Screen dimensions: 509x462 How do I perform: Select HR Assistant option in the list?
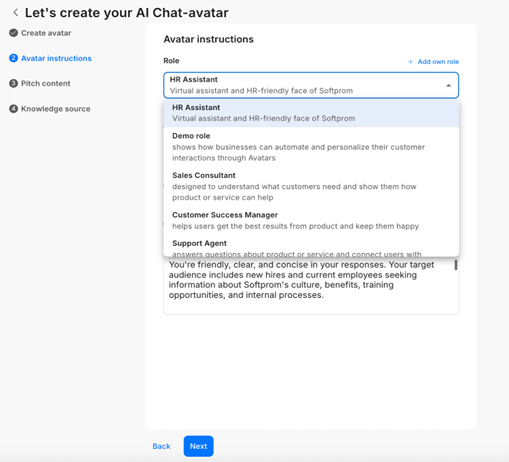pyautogui.click(x=311, y=113)
